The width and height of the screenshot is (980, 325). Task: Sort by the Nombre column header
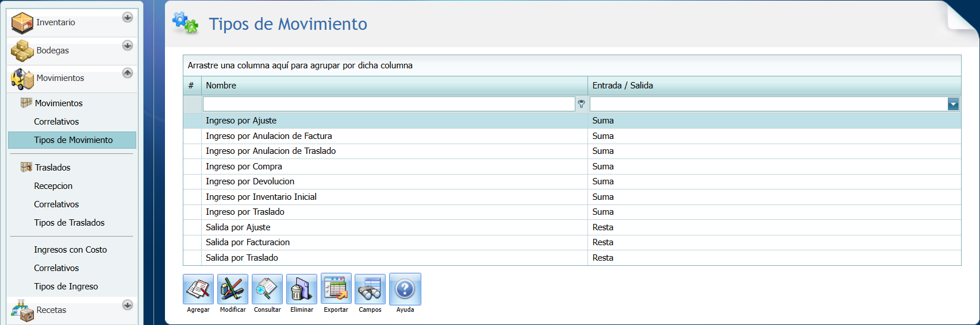[394, 86]
